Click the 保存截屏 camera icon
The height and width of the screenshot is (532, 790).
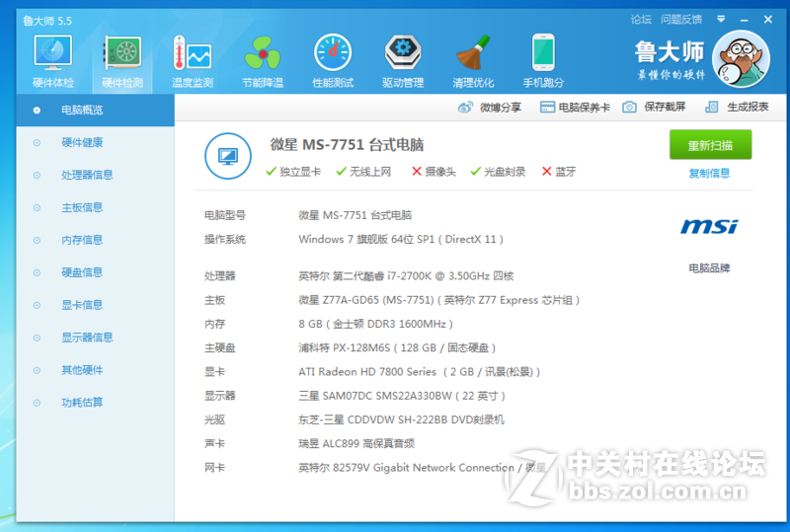pos(629,108)
